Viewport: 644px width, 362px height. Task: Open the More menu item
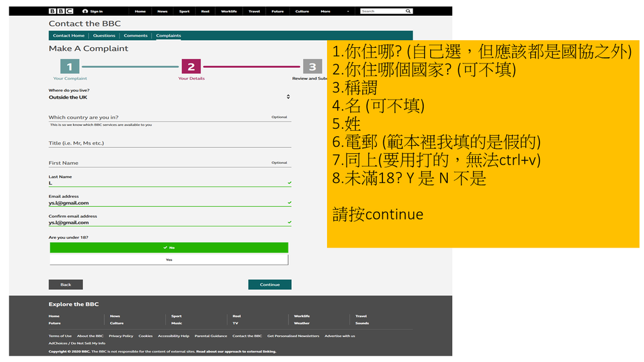pyautogui.click(x=325, y=11)
